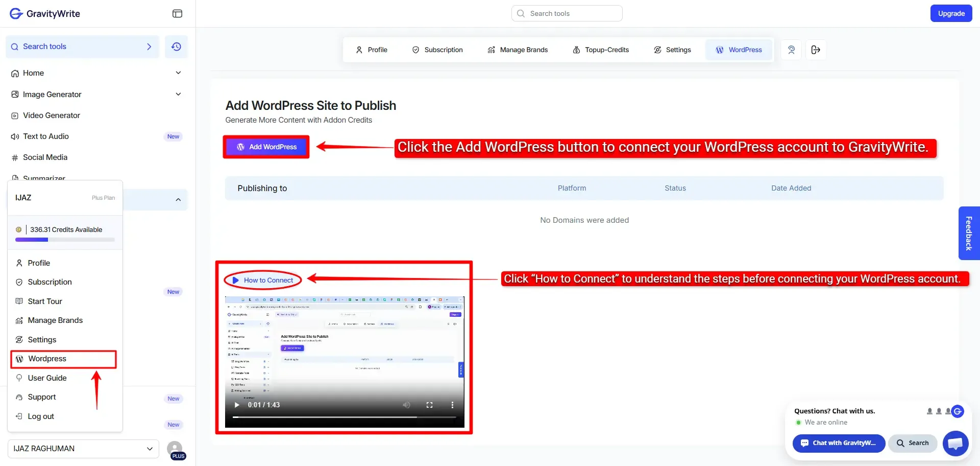Play the How to Connect video
Screen dimensions: 980x466
236,405
